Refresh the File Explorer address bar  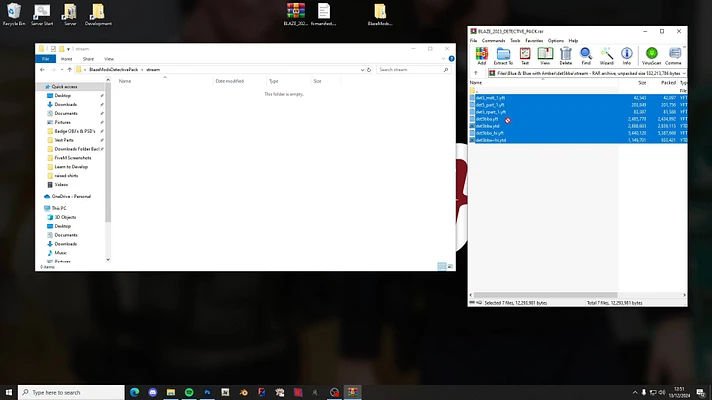coord(369,69)
